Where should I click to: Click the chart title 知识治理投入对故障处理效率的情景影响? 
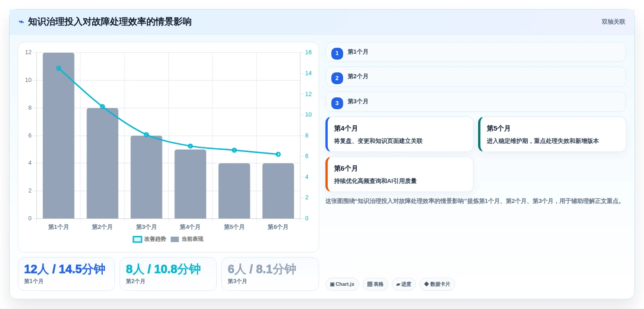click(110, 22)
